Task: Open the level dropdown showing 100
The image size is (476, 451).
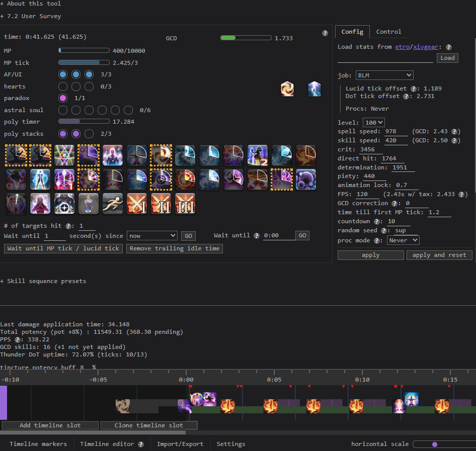Action: tap(373, 123)
